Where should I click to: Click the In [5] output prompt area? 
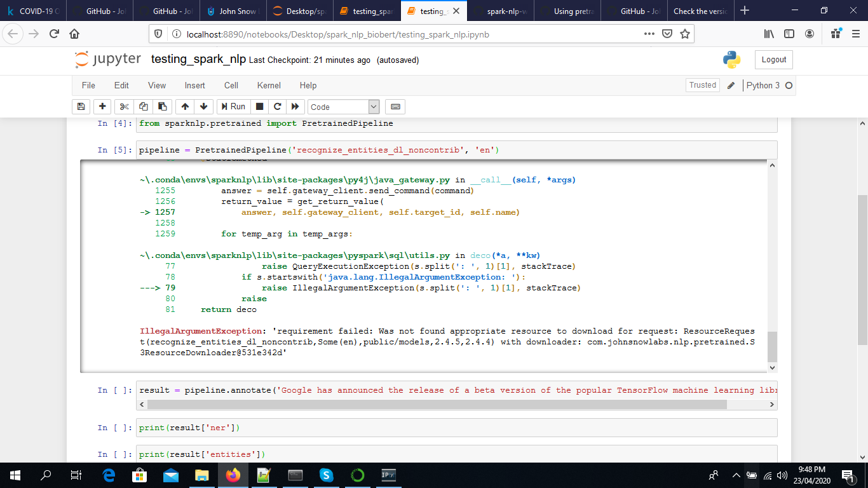click(115, 150)
